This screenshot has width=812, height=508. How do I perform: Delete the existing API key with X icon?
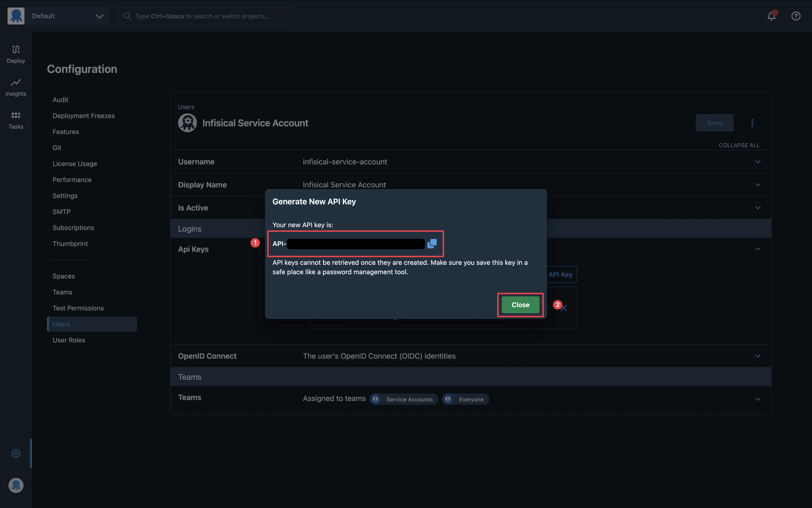pyautogui.click(x=564, y=308)
